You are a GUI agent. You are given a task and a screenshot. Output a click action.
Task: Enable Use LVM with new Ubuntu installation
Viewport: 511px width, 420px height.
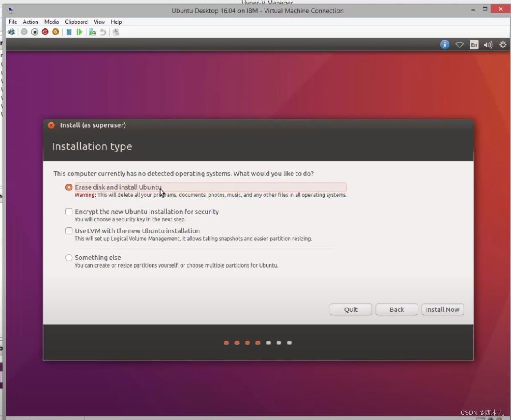[x=69, y=231]
